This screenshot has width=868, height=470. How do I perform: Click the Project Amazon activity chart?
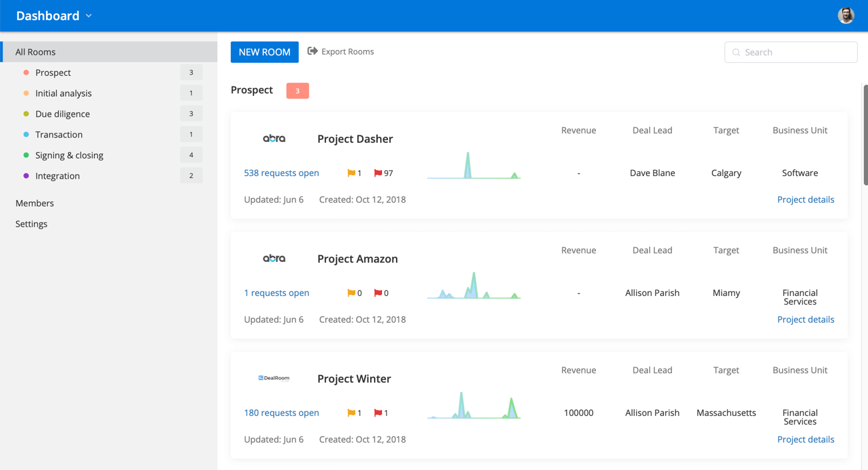474,287
